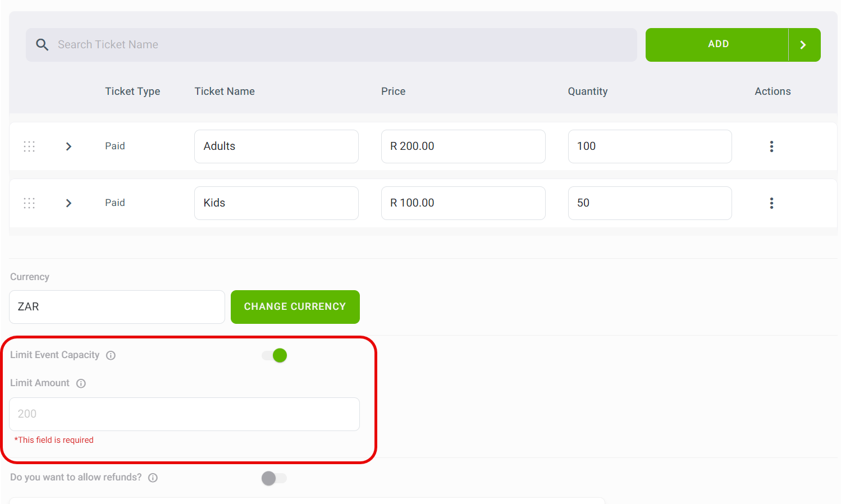Select the Adults ticket name field
Screen dimensions: 841x504
276,146
